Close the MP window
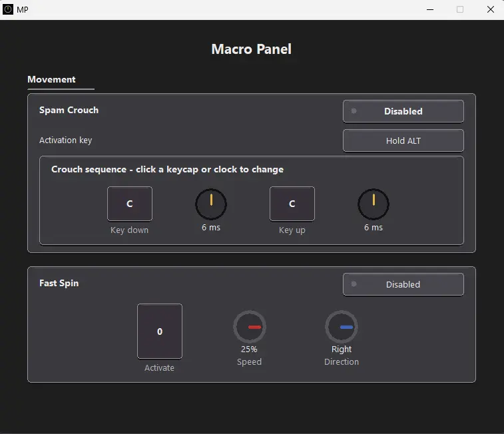This screenshot has width=504, height=434. point(491,9)
